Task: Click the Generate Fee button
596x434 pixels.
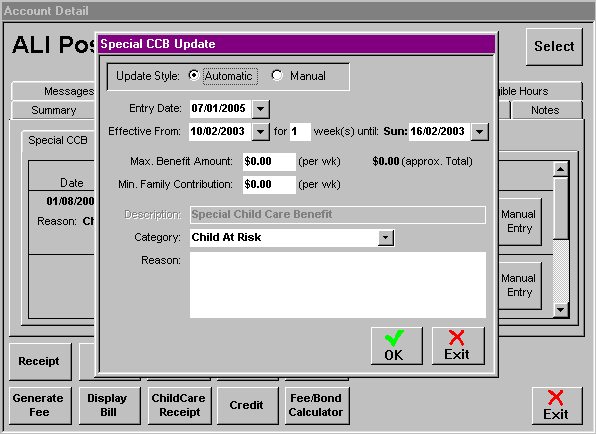Action: coord(40,405)
